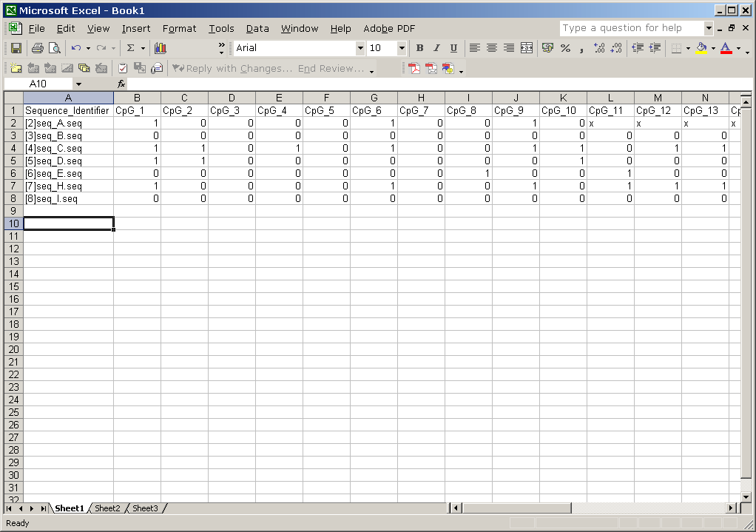The height and width of the screenshot is (532, 756).
Task: Click the vertical scrollbar down arrow
Action: pyautogui.click(x=746, y=497)
